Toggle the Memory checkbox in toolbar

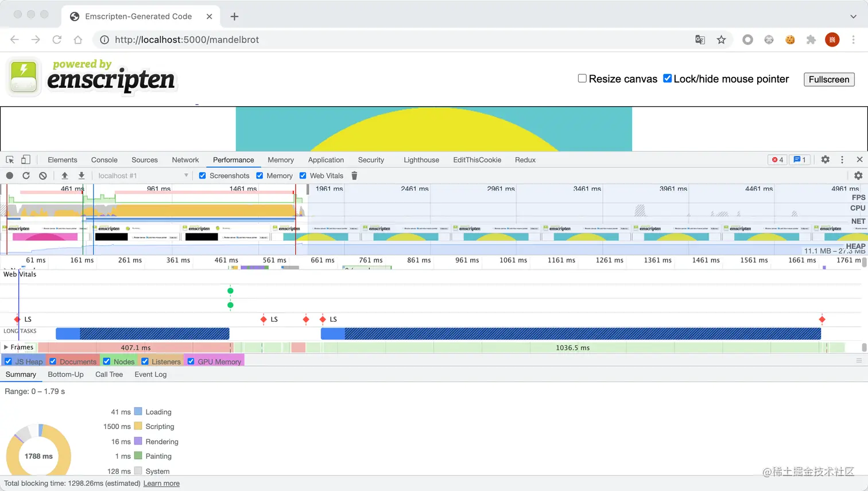pyautogui.click(x=259, y=176)
